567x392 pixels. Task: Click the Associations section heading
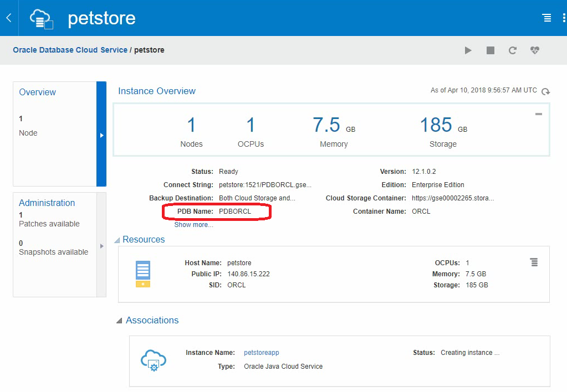[x=152, y=321]
